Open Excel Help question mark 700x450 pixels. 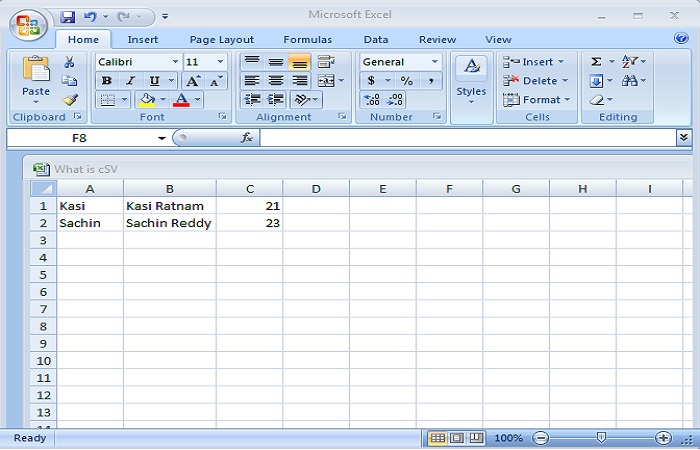[681, 38]
